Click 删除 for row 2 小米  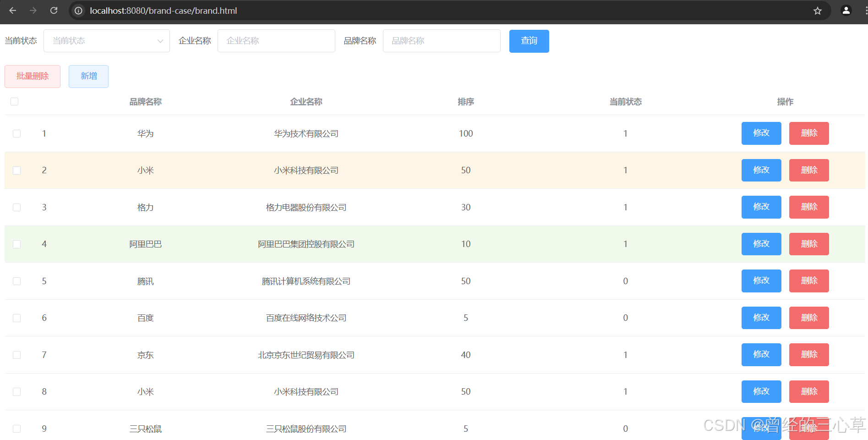(x=809, y=170)
